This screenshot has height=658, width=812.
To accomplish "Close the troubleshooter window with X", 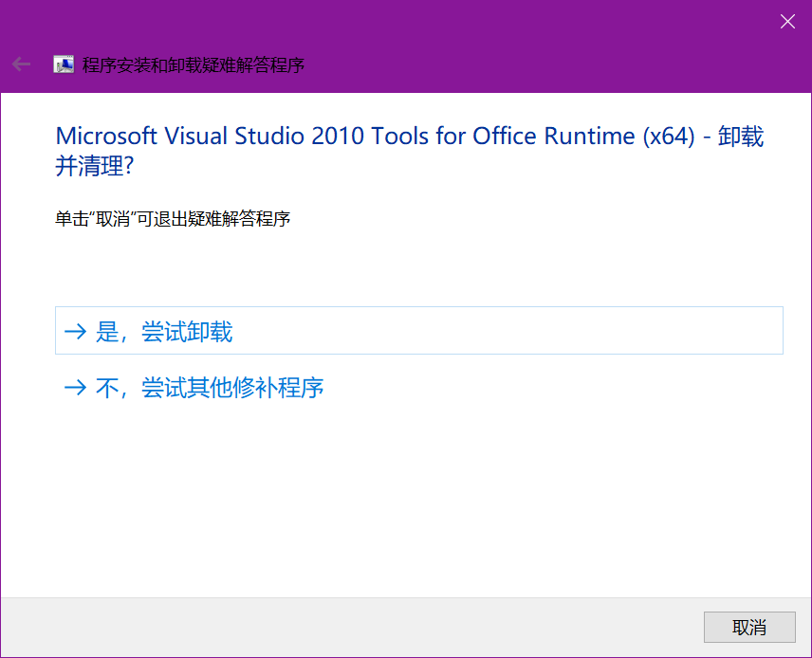I will click(x=787, y=22).
